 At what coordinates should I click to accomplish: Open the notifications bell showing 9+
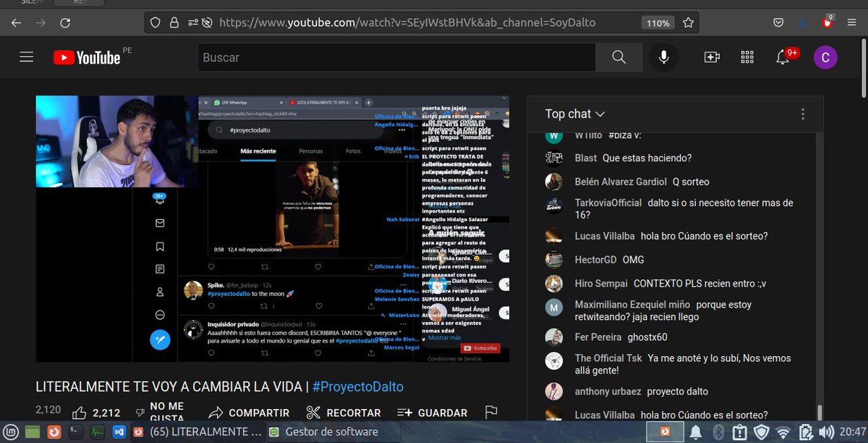tap(783, 57)
